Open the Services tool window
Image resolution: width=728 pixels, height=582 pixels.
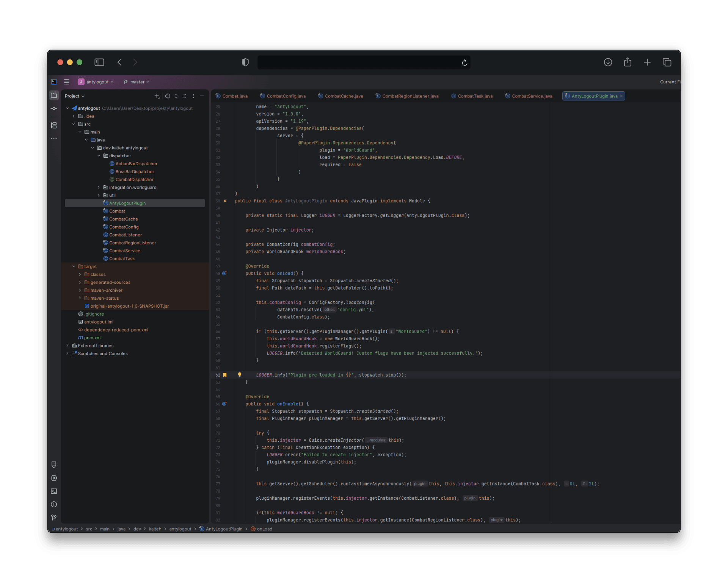pos(53,478)
